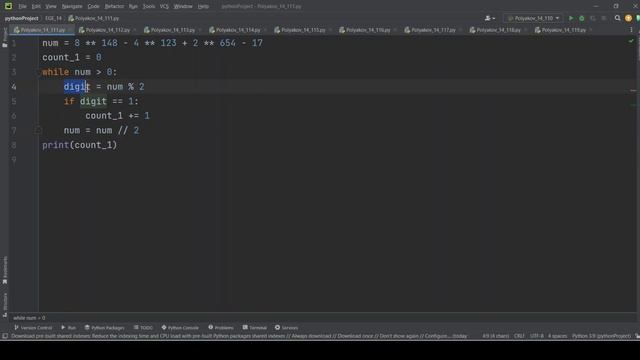Open the Navigate menu
Screen dimensions: 640x360
click(x=72, y=7)
